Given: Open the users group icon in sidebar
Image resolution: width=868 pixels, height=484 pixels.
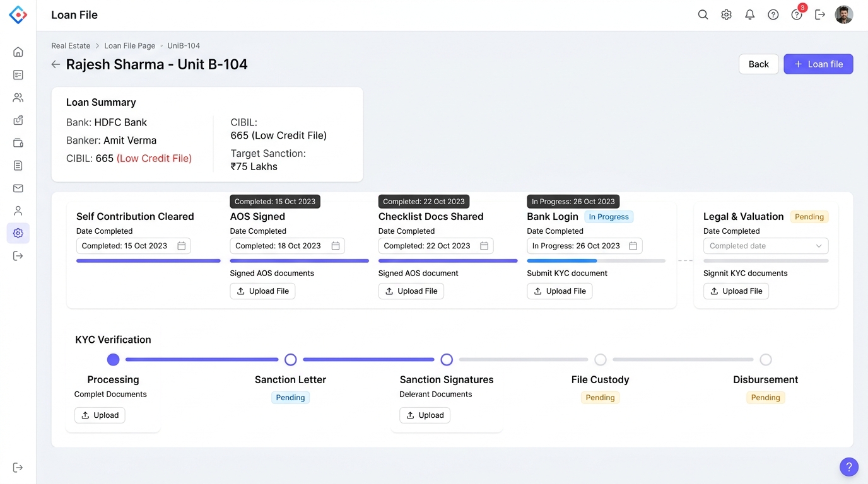Looking at the screenshot, I should [x=18, y=98].
